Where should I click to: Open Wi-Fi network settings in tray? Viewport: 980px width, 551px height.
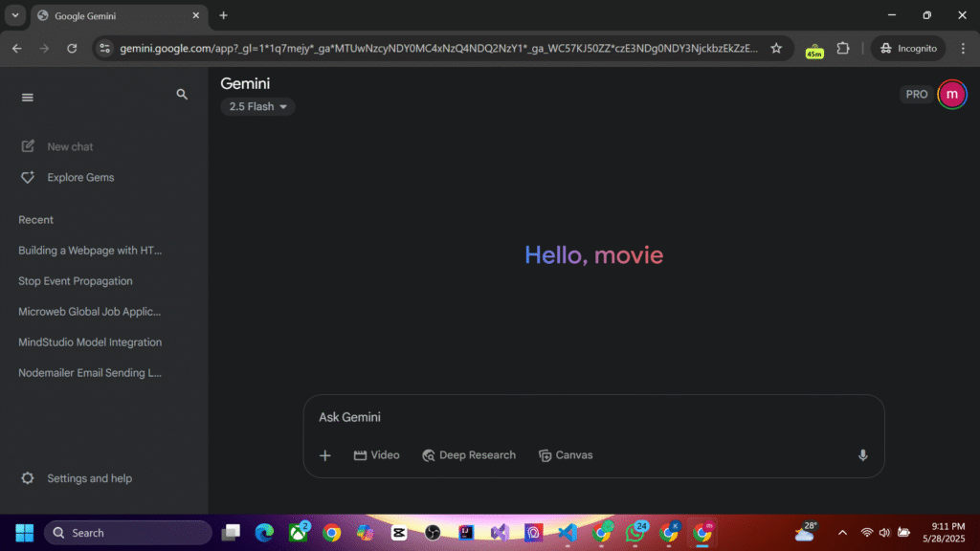(867, 533)
